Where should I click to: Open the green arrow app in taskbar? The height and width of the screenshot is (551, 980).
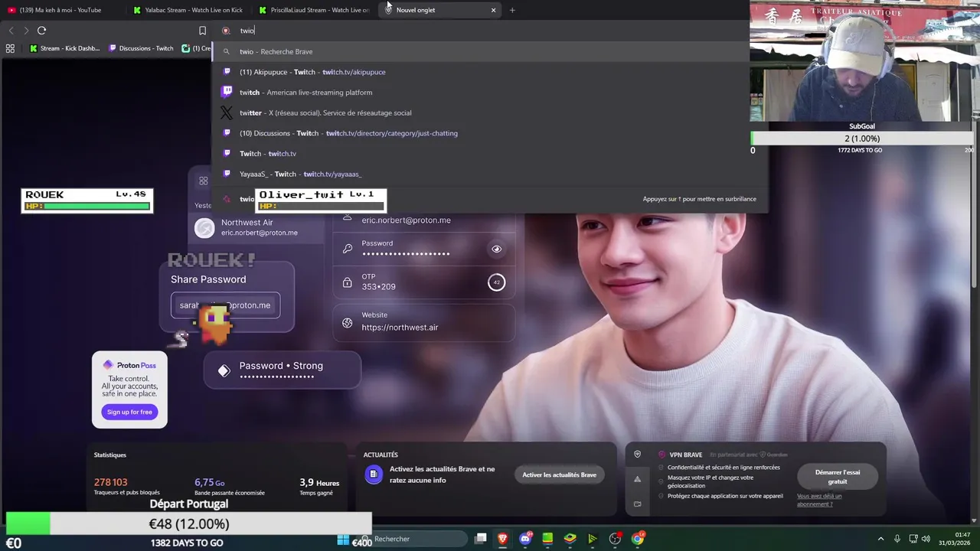[x=593, y=539]
